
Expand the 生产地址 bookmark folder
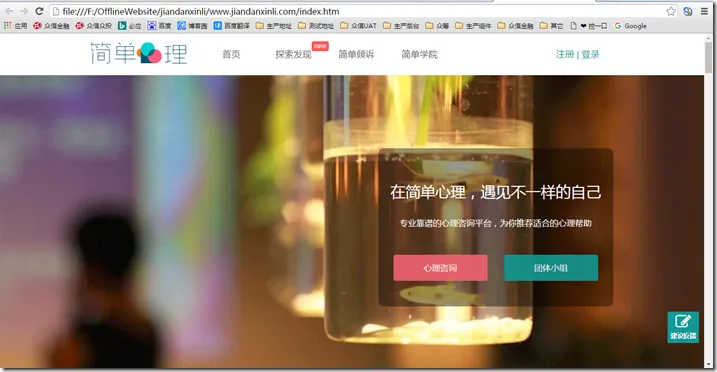pyautogui.click(x=273, y=26)
